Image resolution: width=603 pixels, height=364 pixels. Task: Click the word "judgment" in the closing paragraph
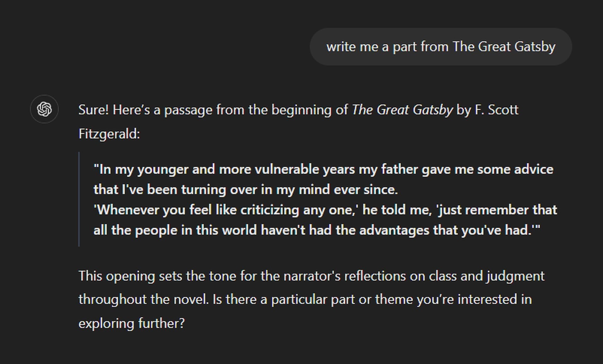pyautogui.click(x=515, y=276)
